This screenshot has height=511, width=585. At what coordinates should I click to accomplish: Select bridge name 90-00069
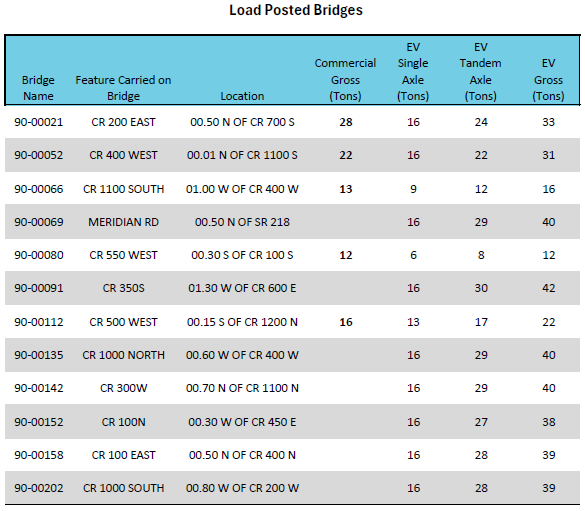click(x=39, y=222)
